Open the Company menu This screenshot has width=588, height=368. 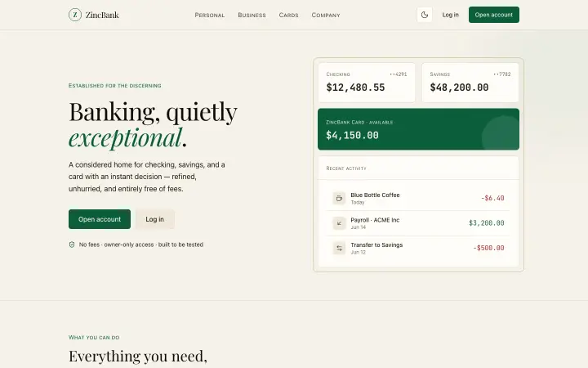coord(326,15)
